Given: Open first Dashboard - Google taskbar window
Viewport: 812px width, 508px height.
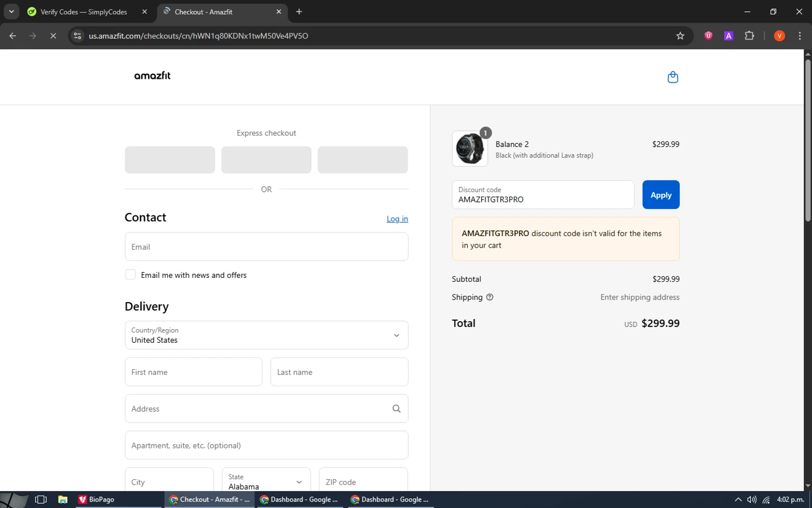Looking at the screenshot, I should point(299,499).
